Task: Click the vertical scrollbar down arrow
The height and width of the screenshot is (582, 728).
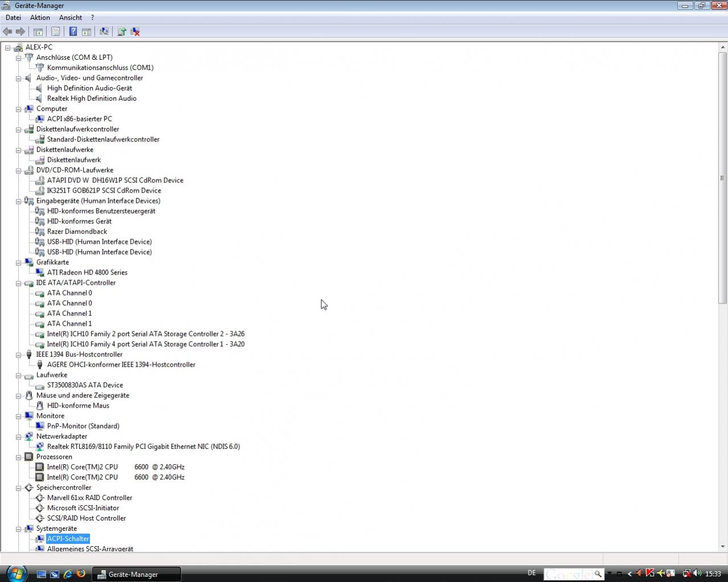Action: click(x=722, y=547)
